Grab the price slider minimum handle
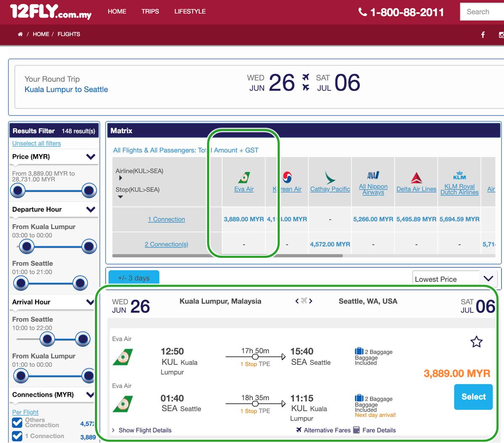 tap(18, 191)
